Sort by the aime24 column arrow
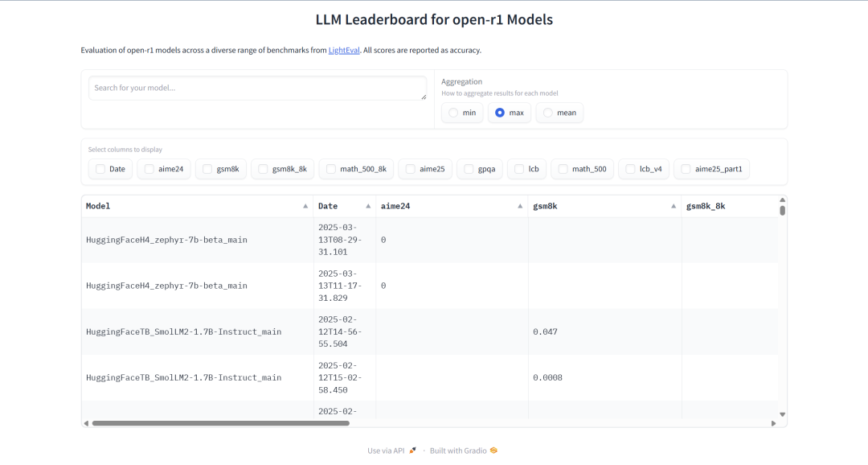The width and height of the screenshot is (868, 465). coord(520,206)
